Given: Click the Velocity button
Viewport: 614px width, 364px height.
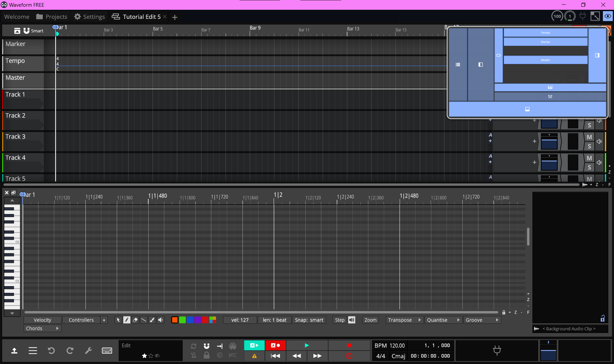Looking at the screenshot, I should [x=42, y=320].
